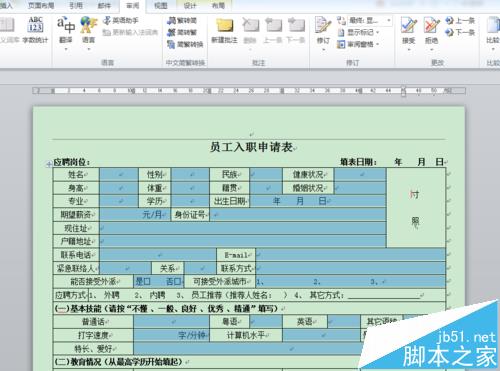
Task: Click the title 员工入职申请表
Action: click(x=251, y=147)
